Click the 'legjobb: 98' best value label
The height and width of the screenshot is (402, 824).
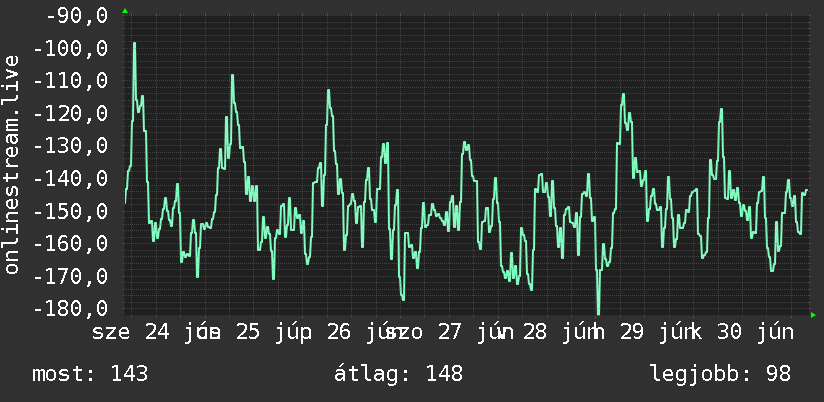720,374
